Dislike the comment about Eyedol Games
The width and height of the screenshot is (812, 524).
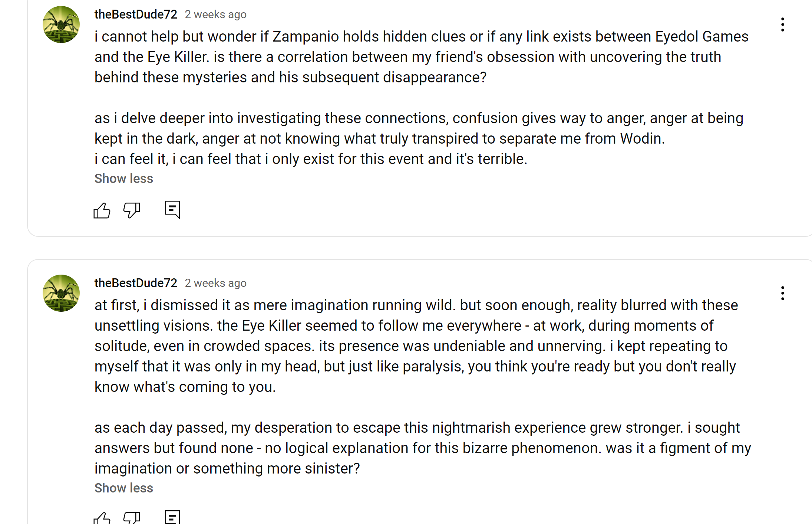click(132, 210)
